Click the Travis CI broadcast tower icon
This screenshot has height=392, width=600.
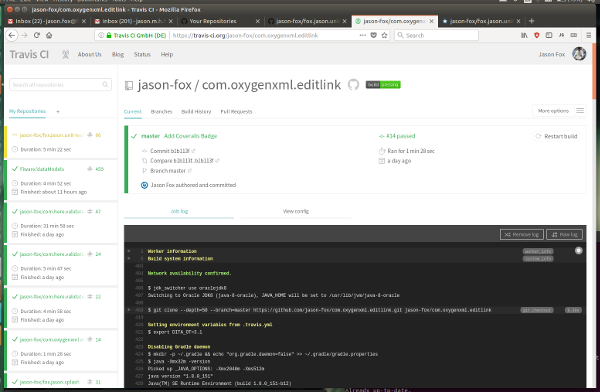(65, 54)
